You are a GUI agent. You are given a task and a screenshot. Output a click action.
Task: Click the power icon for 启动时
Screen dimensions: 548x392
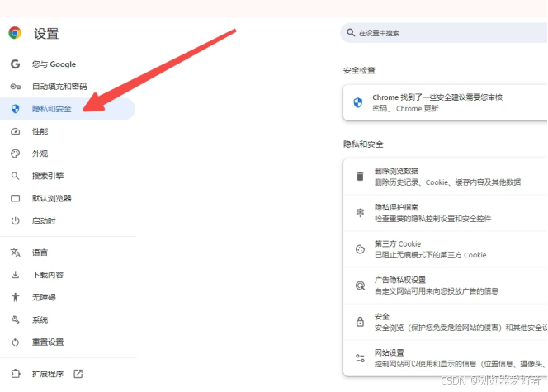tap(15, 220)
